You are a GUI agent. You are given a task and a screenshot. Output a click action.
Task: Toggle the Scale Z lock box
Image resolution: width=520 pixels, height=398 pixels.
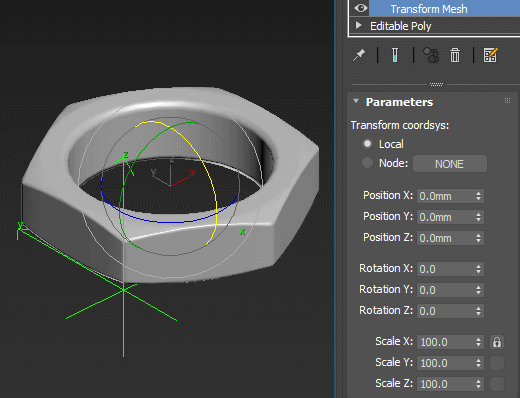(497, 384)
